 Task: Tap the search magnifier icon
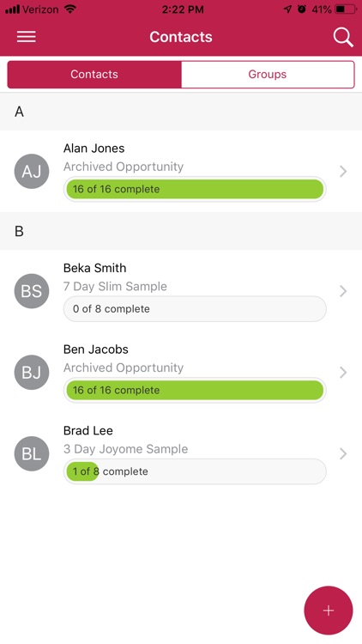coord(343,38)
